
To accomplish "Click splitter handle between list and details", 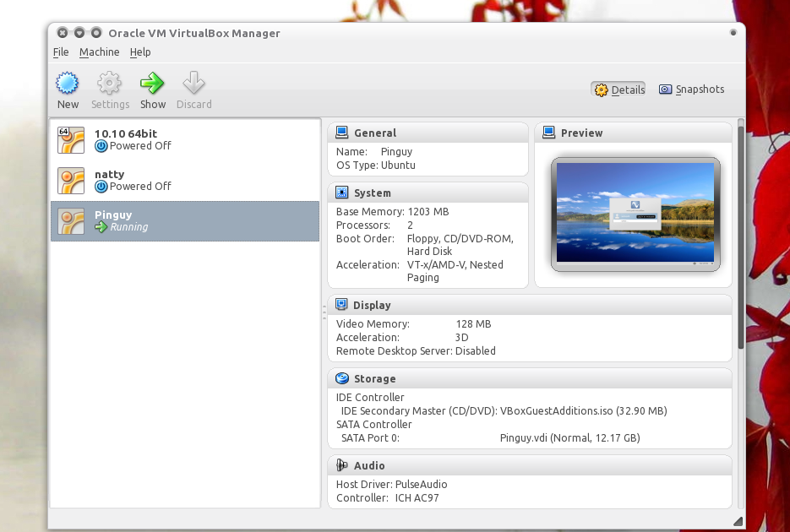I will pyautogui.click(x=324, y=312).
